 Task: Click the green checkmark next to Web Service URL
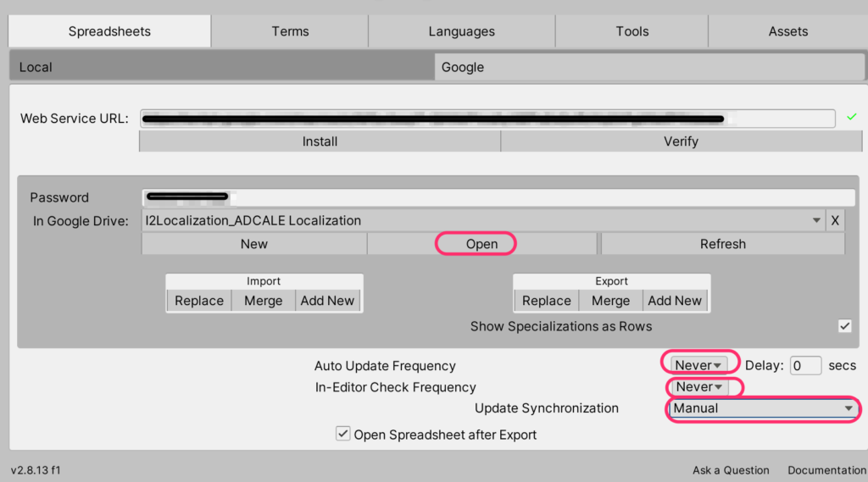pyautogui.click(x=851, y=117)
